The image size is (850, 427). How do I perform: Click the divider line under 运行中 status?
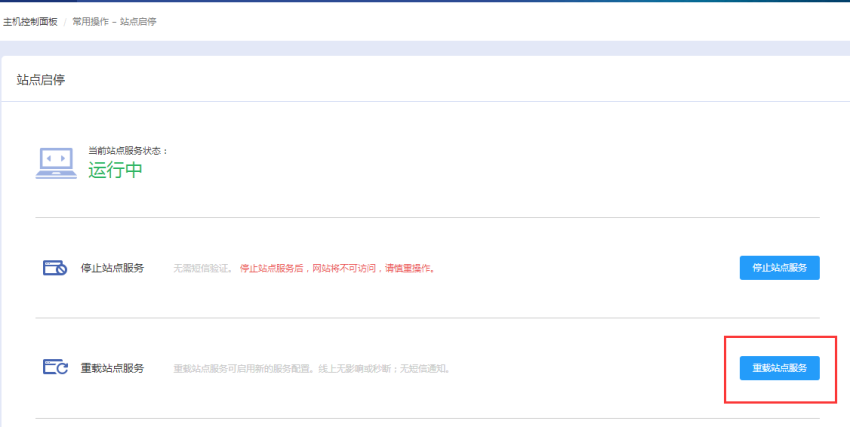(x=427, y=217)
